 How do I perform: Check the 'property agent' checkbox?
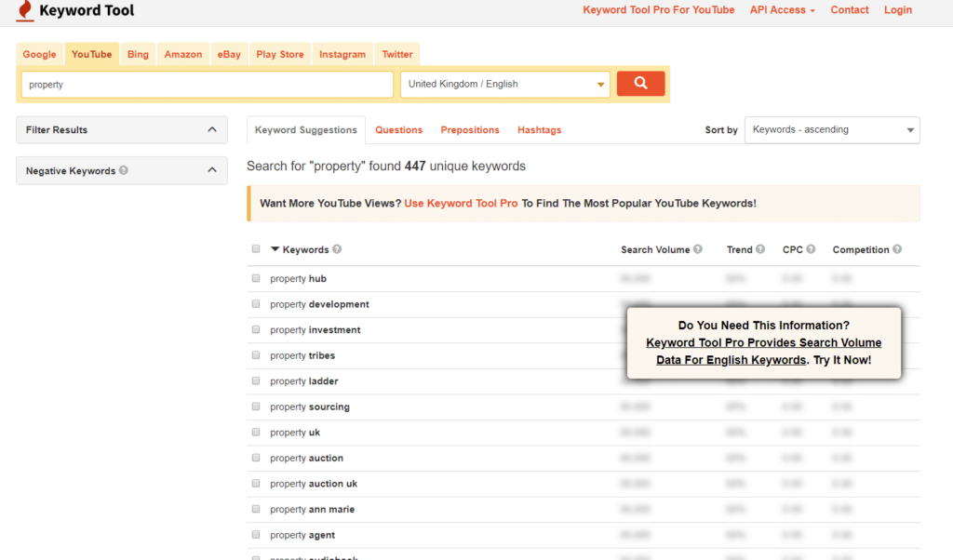256,535
